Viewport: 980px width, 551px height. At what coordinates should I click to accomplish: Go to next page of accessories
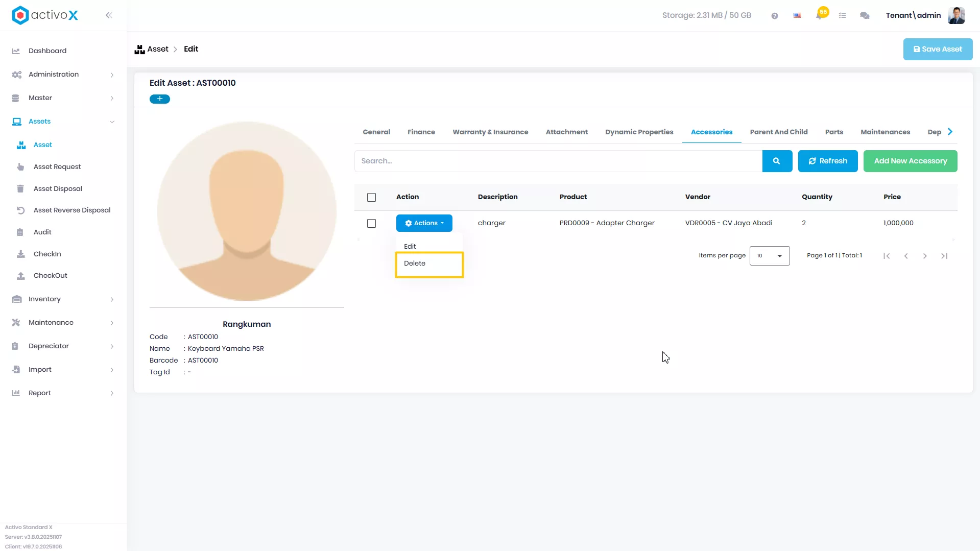(925, 256)
